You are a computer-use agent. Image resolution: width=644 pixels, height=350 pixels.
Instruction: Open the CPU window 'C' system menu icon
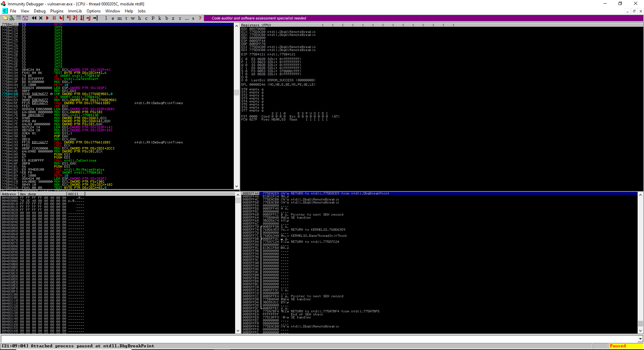pos(5,11)
